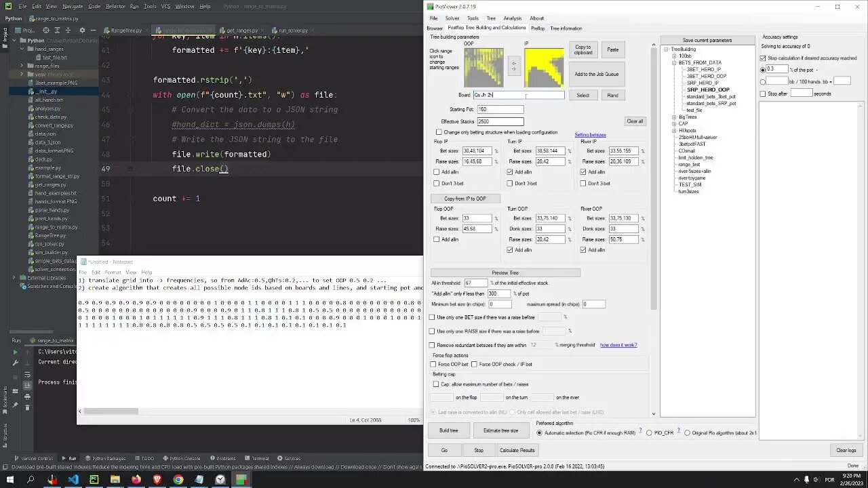Enable Stop after seconds checkbox
Image resolution: width=868 pixels, height=488 pixels.
click(x=763, y=94)
